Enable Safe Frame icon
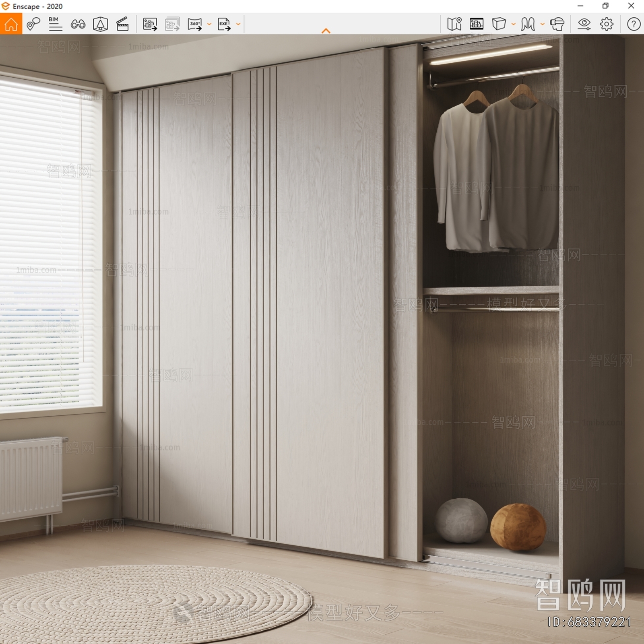Screen dimensions: 644x644 pyautogui.click(x=477, y=24)
